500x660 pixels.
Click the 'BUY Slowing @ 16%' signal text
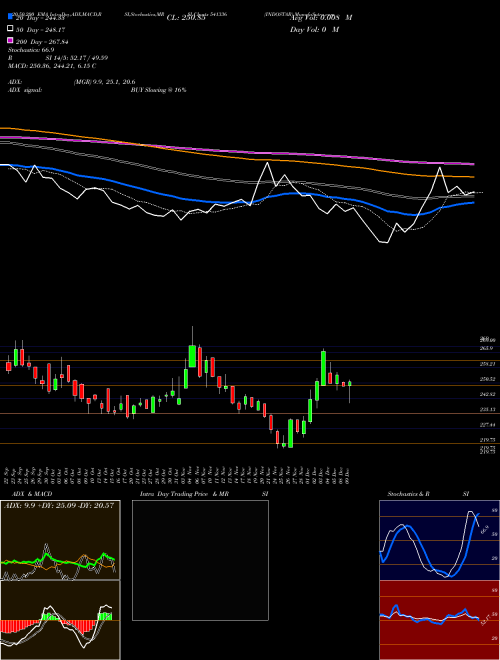pyautogui.click(x=158, y=90)
